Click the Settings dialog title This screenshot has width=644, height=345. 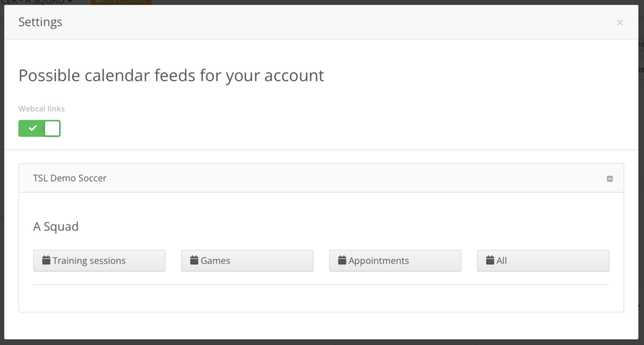pos(40,22)
